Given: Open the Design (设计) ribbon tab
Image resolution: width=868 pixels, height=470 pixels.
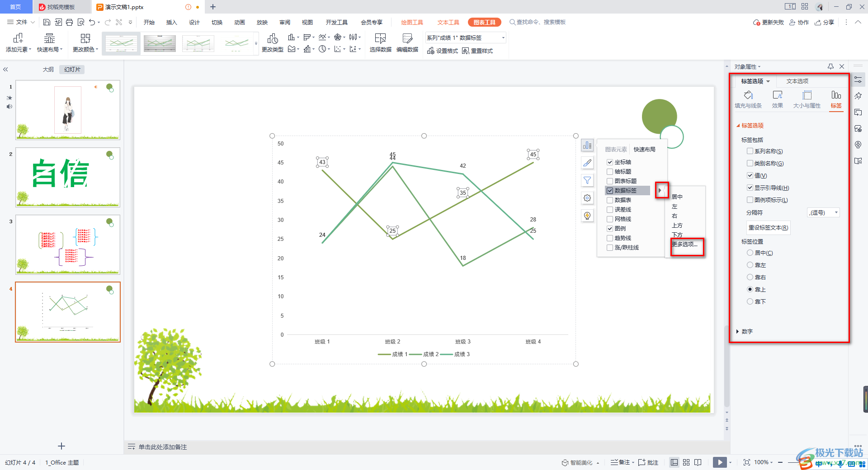Looking at the screenshot, I should 194,22.
